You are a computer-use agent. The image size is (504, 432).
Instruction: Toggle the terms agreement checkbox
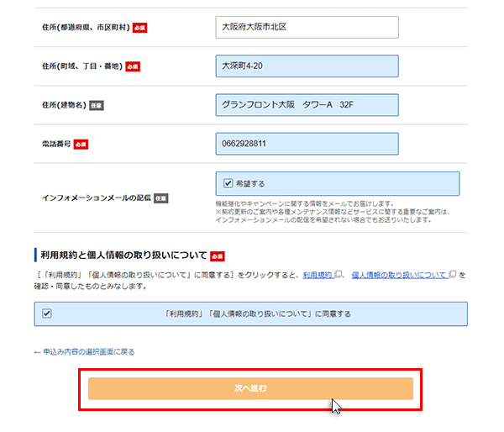[46, 313]
